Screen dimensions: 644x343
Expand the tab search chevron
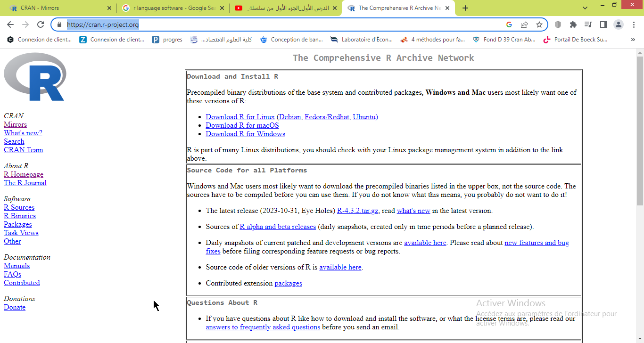point(585,8)
